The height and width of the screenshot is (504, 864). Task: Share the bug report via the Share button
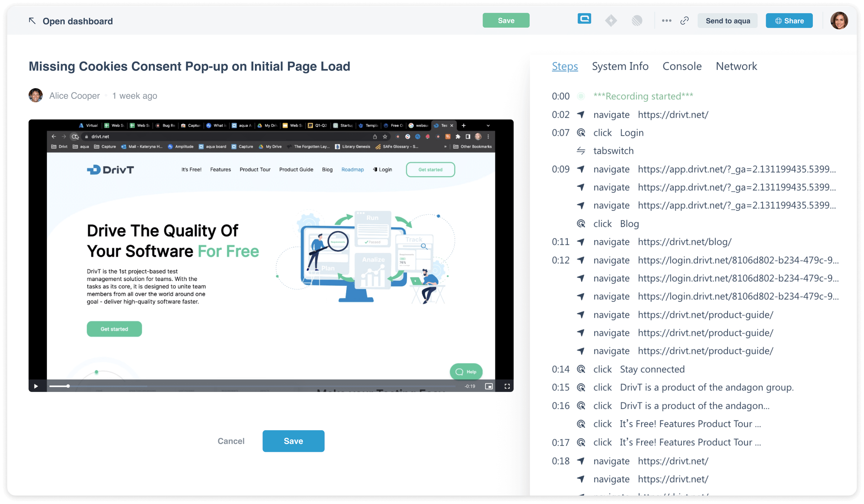pyautogui.click(x=789, y=20)
